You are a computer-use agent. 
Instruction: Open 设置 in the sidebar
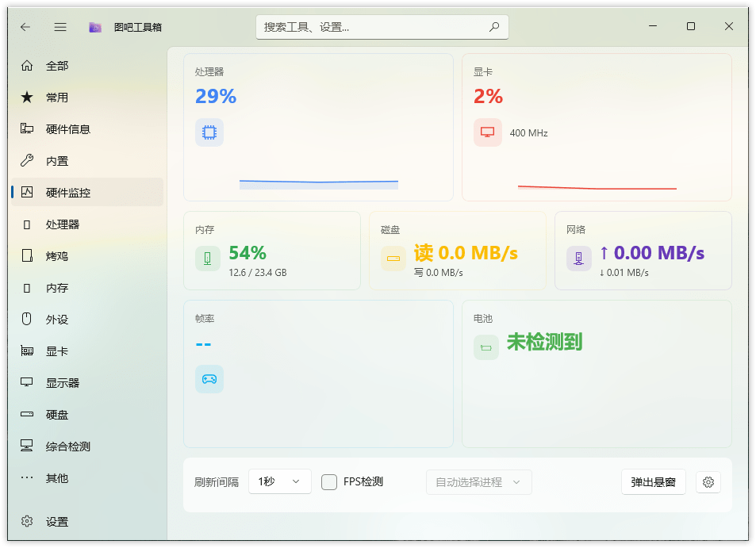point(86,522)
